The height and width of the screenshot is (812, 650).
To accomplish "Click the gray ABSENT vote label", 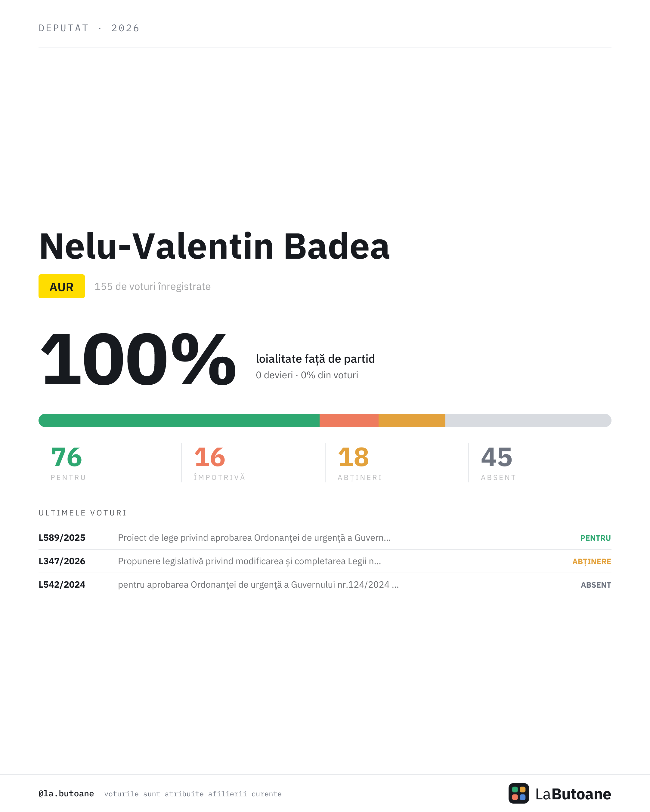I will pos(596,585).
